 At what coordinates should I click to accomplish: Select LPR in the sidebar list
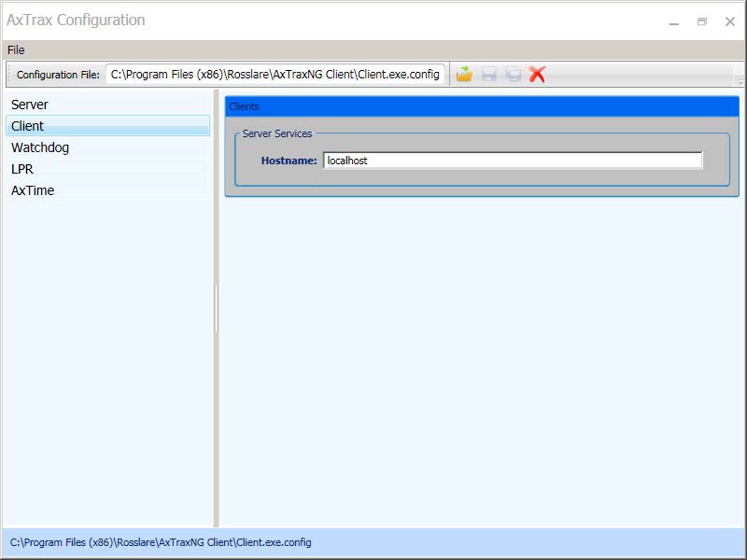coord(107,169)
